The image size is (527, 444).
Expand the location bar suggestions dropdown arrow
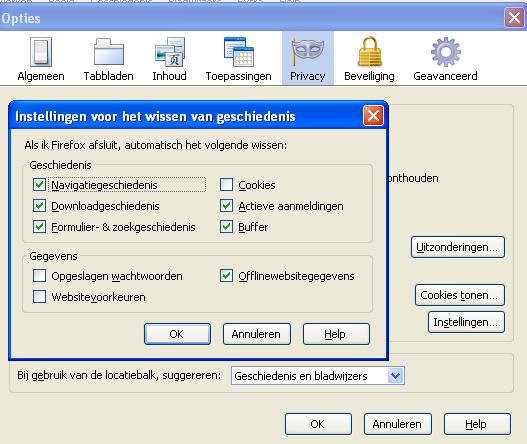(395, 375)
